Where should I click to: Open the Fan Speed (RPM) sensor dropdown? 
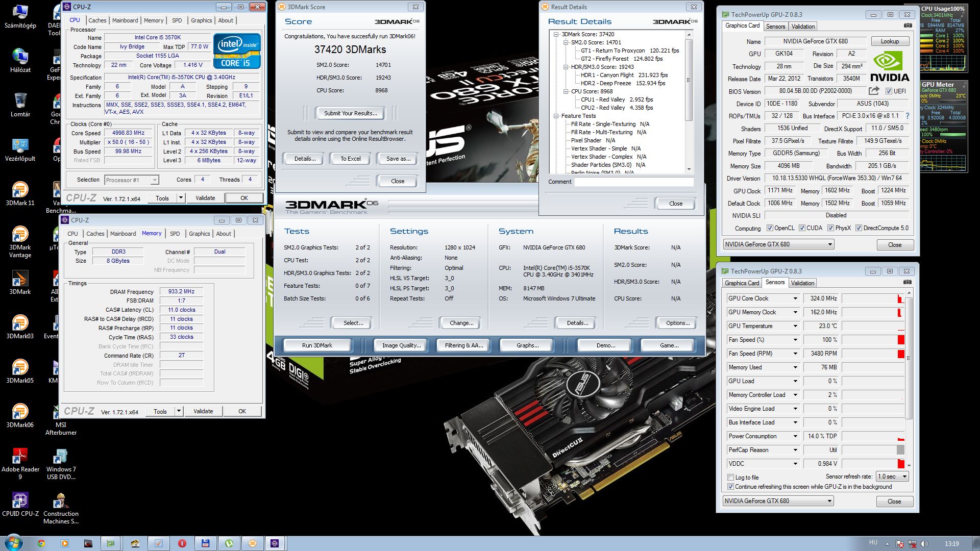coord(795,354)
